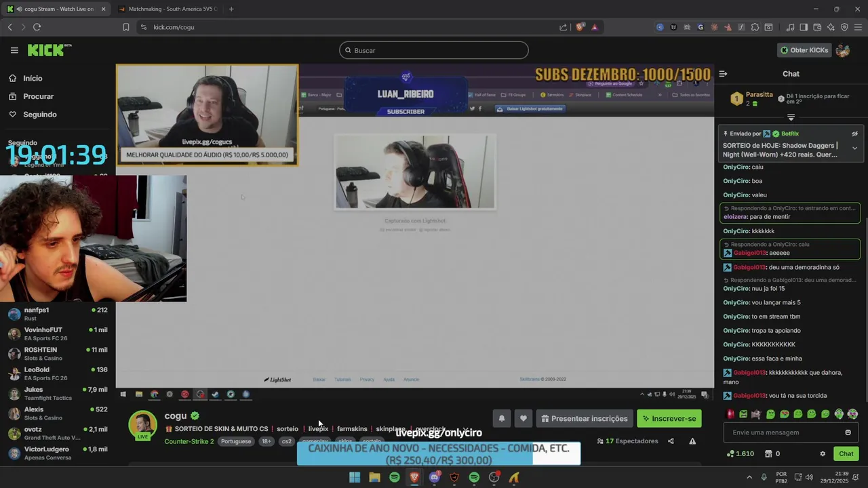The image size is (868, 488).
Task: Click the Inscrever-se subscribe button
Action: [669, 418]
